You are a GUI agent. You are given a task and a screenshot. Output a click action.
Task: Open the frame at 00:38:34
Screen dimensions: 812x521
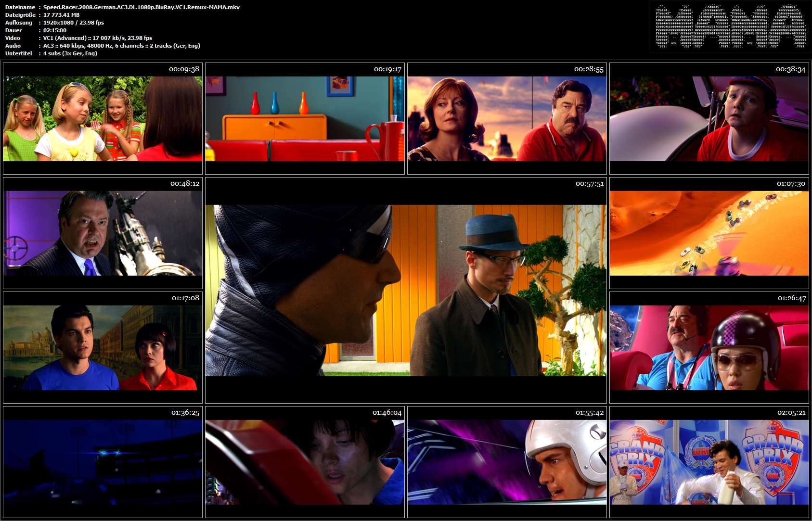[x=709, y=118]
